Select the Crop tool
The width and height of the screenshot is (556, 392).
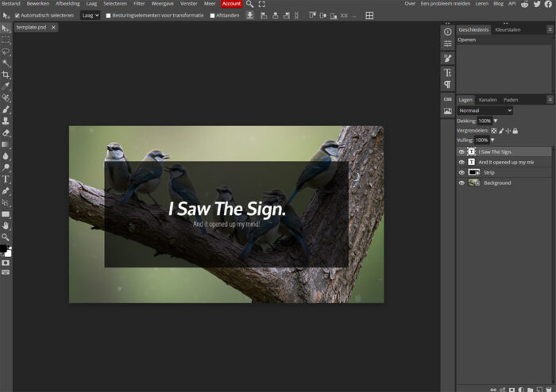(x=6, y=75)
